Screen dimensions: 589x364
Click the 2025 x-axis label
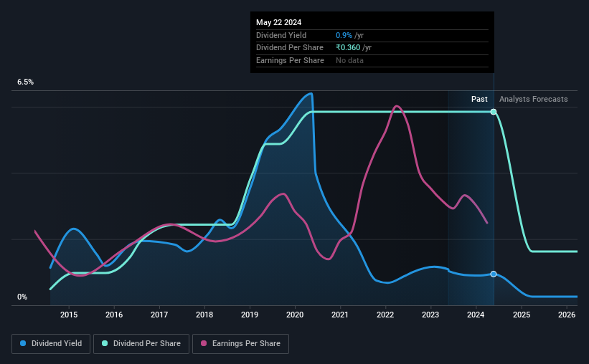[522, 315]
